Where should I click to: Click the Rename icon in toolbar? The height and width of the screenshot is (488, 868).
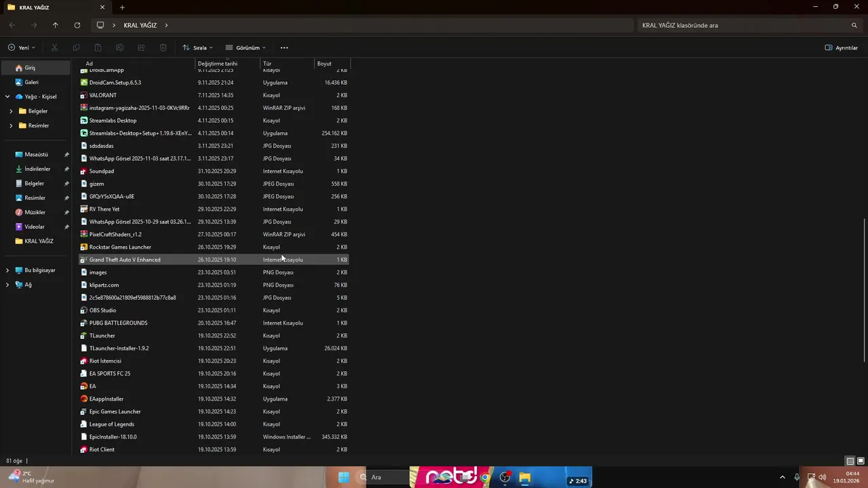click(119, 47)
